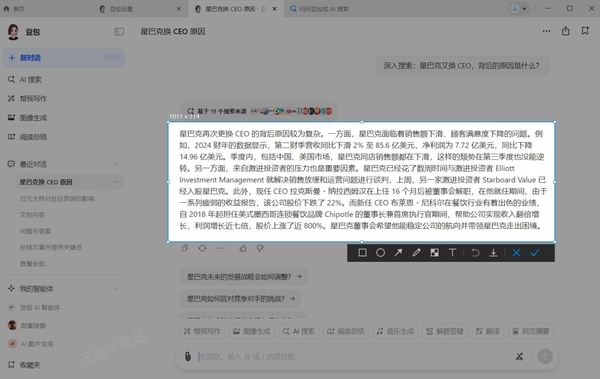Choose the arrow drawing tool

pos(398,253)
